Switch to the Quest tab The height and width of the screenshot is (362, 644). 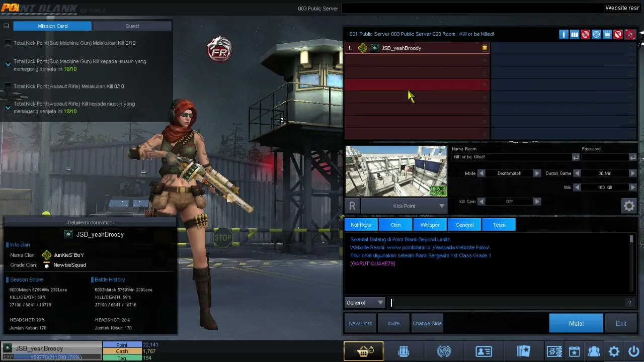click(x=132, y=26)
